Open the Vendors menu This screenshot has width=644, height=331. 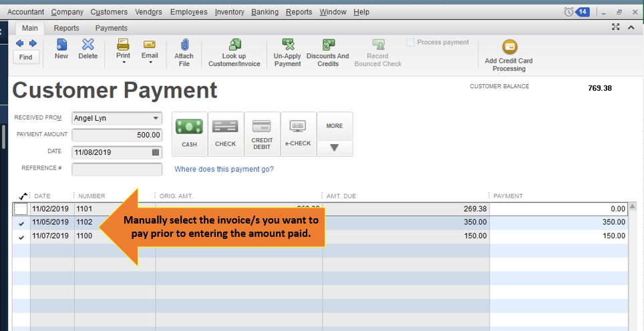tap(149, 12)
